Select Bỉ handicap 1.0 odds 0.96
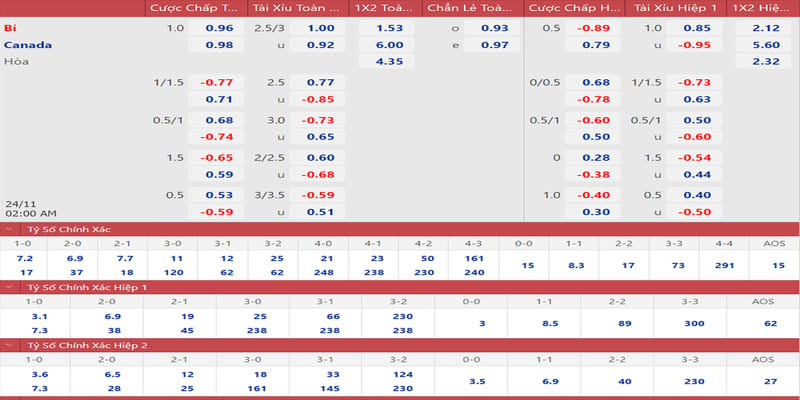The image size is (800, 400). [x=219, y=28]
